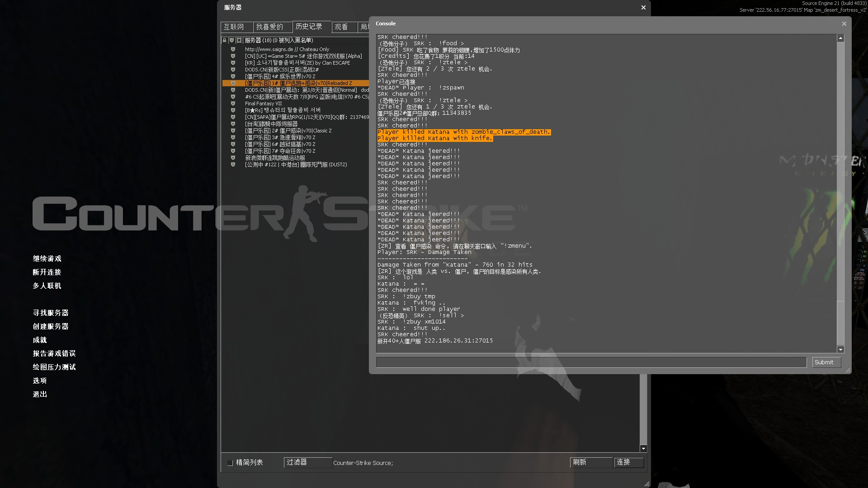This screenshot has height=488, width=868.
Task: Click 选项 in the main menu
Action: tap(40, 380)
